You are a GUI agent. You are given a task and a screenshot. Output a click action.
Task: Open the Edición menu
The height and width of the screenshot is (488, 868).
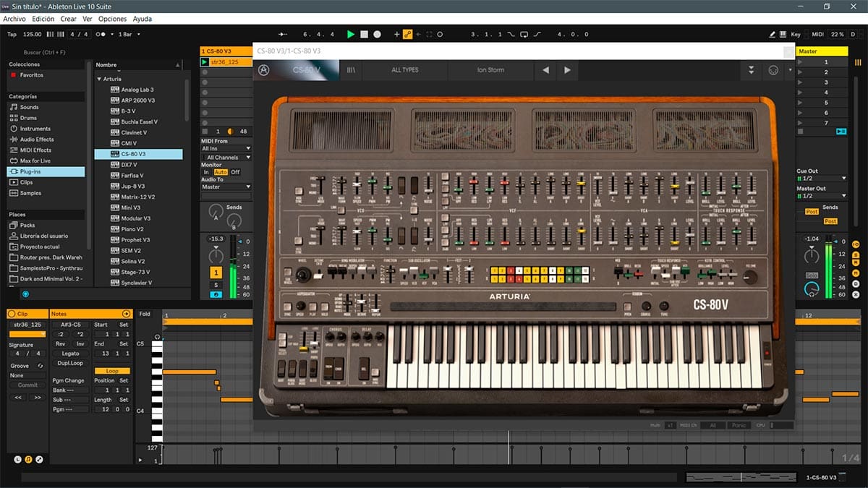click(43, 19)
